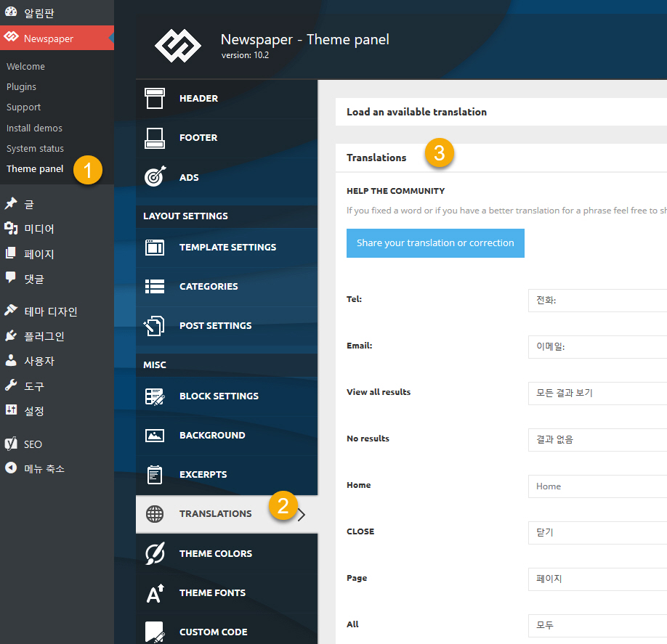Click the Theme Fonts letter icon
667x644 pixels.
coord(155,593)
